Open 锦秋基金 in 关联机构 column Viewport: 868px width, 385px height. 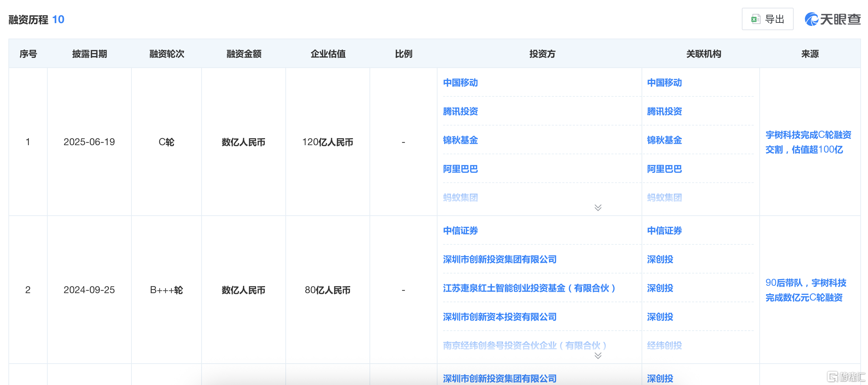[664, 140]
